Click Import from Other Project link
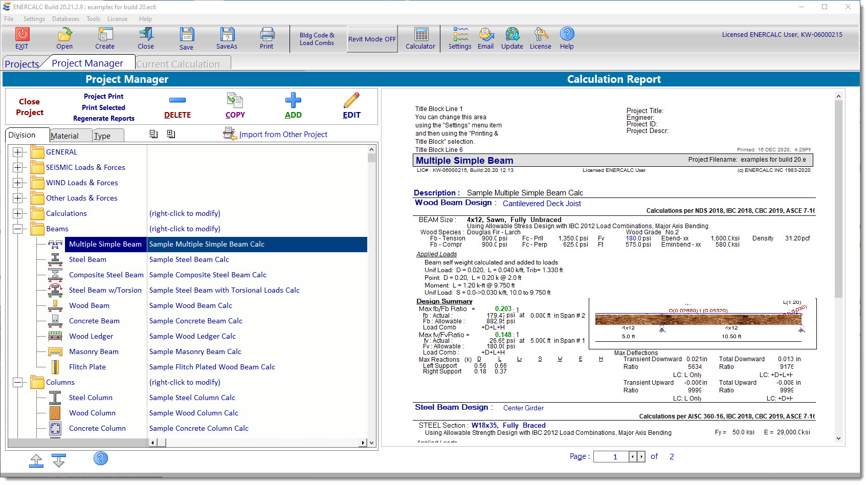Image resolution: width=868 pixels, height=485 pixels. pyautogui.click(x=283, y=135)
